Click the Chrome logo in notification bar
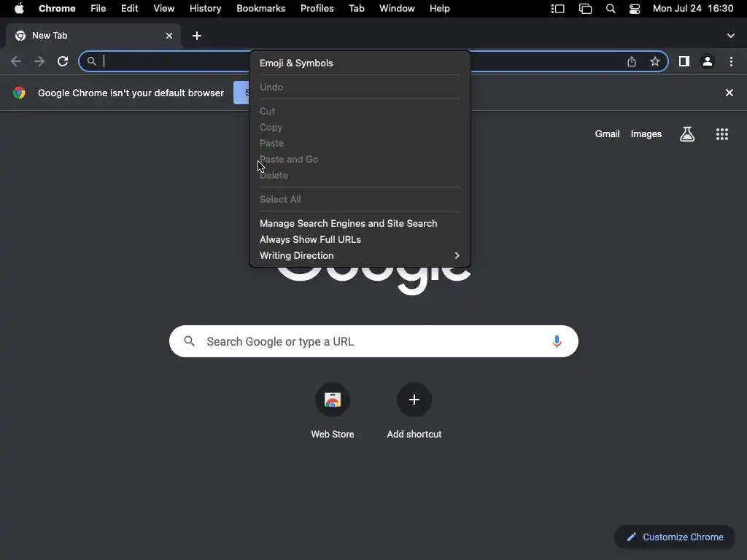Image resolution: width=747 pixels, height=560 pixels. pyautogui.click(x=19, y=93)
